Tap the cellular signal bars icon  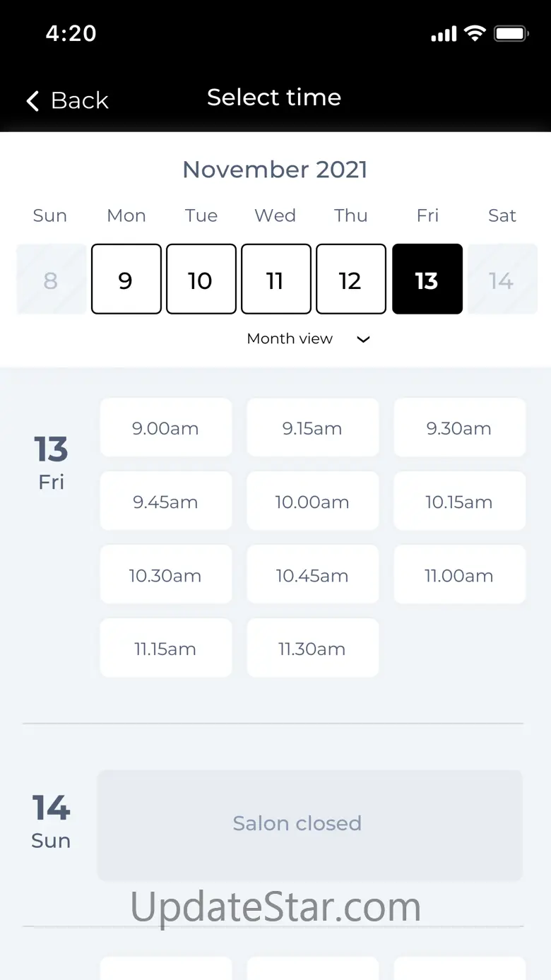tap(444, 34)
